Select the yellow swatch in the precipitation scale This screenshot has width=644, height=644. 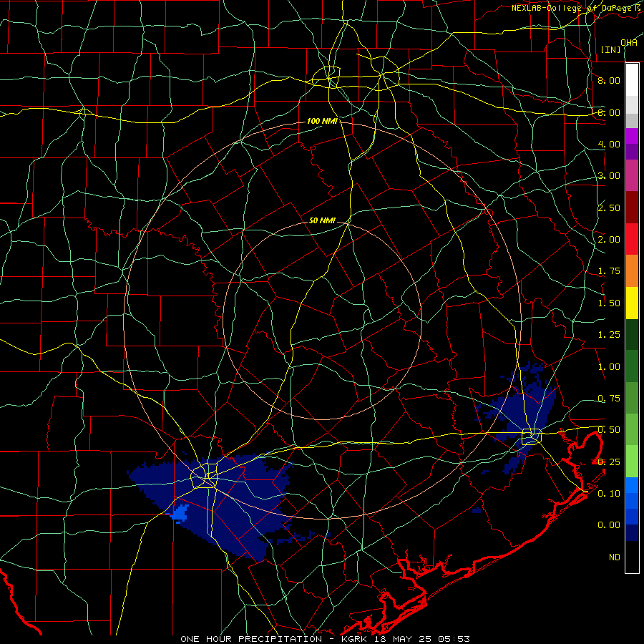(632, 303)
